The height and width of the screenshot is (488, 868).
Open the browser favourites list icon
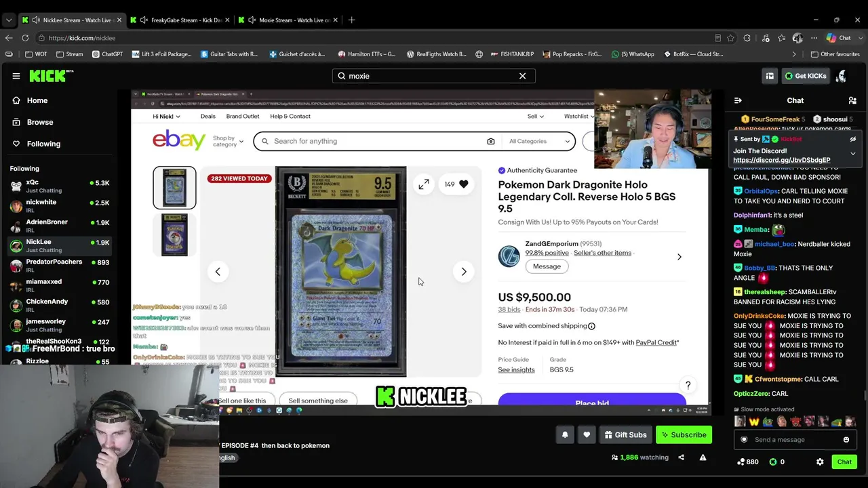pos(782,38)
